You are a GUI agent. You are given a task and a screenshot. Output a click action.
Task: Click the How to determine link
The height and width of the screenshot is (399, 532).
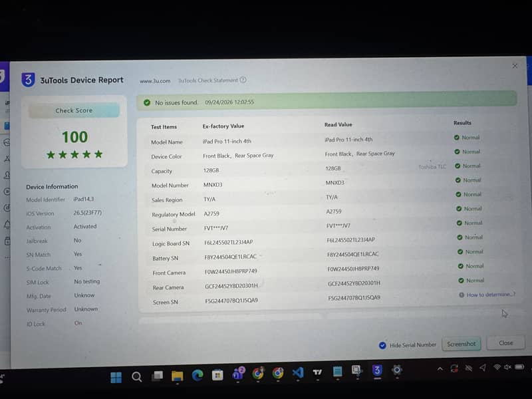491,295
